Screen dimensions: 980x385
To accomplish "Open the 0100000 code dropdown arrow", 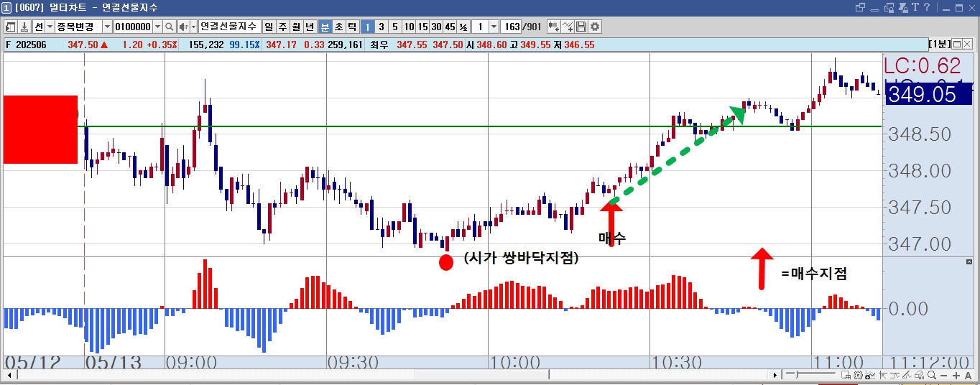I will (x=157, y=27).
